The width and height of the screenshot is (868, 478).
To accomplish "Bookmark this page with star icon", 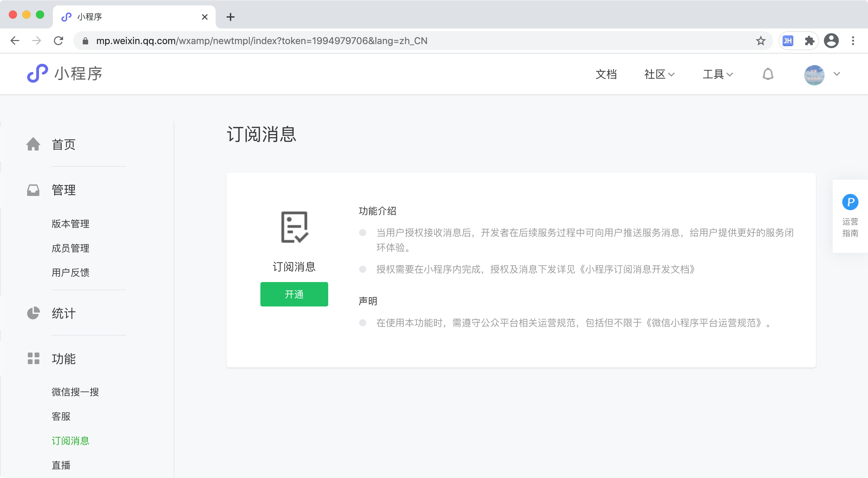I will pyautogui.click(x=761, y=41).
